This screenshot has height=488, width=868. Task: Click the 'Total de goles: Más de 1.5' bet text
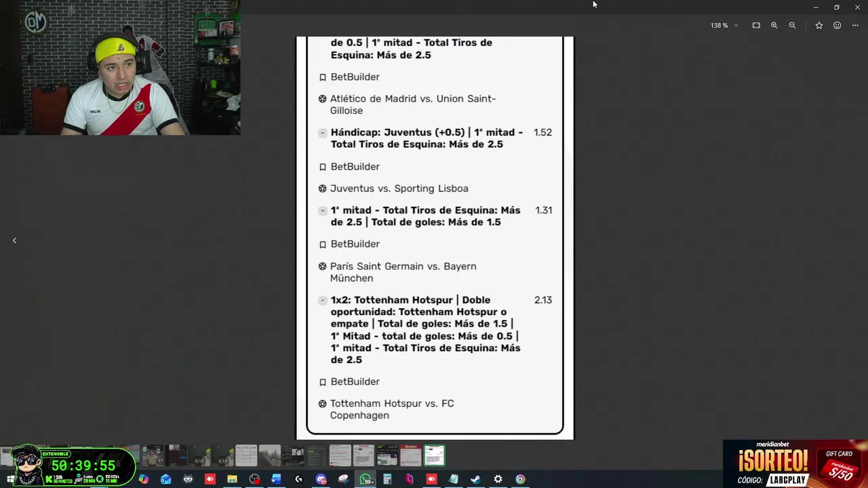(435, 222)
